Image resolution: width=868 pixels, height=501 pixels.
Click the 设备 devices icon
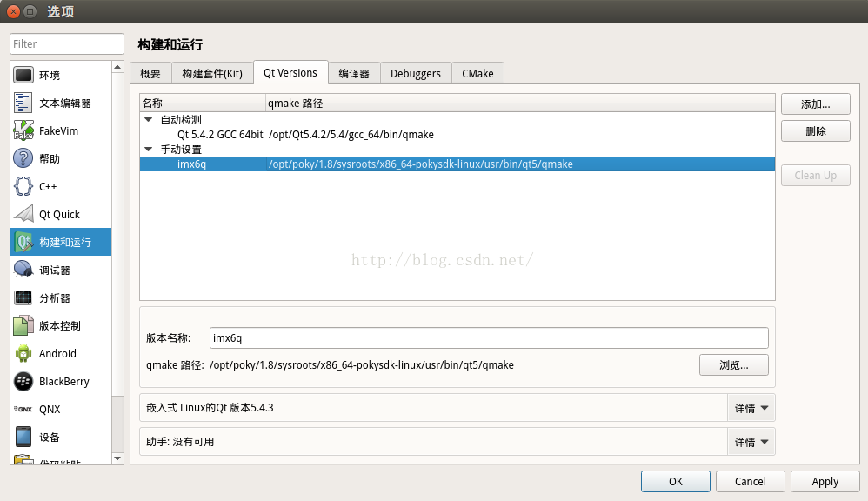click(23, 437)
